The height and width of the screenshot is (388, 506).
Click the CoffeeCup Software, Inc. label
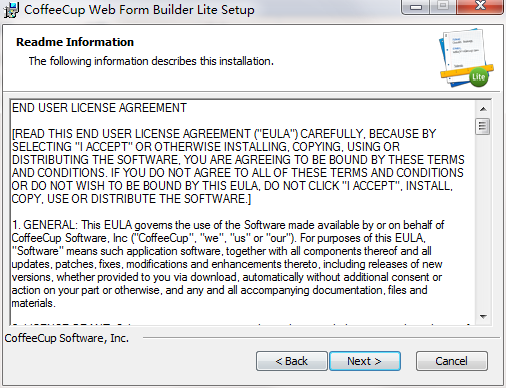67,338
